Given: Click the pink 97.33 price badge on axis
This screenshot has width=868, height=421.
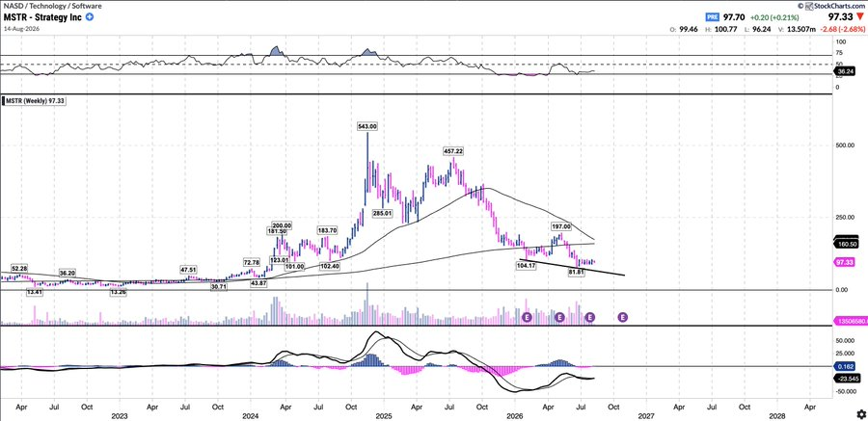Looking at the screenshot, I should [845, 262].
